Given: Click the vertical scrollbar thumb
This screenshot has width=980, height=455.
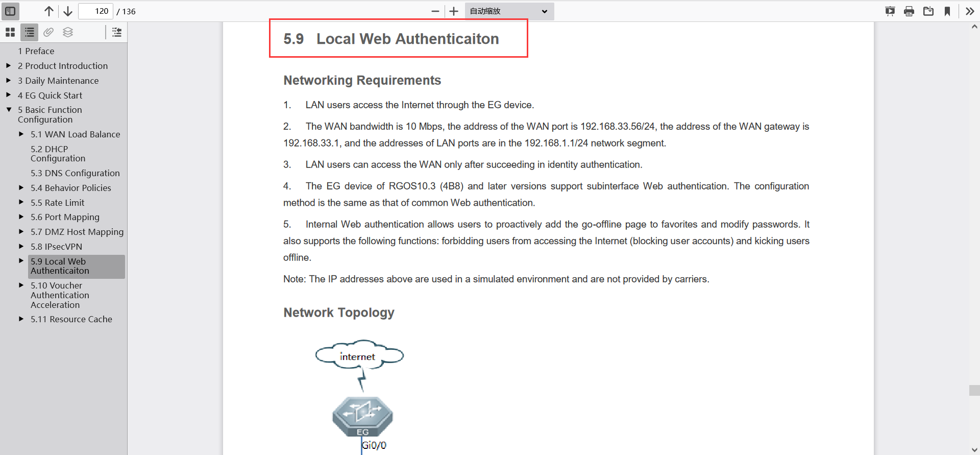Looking at the screenshot, I should [x=974, y=390].
